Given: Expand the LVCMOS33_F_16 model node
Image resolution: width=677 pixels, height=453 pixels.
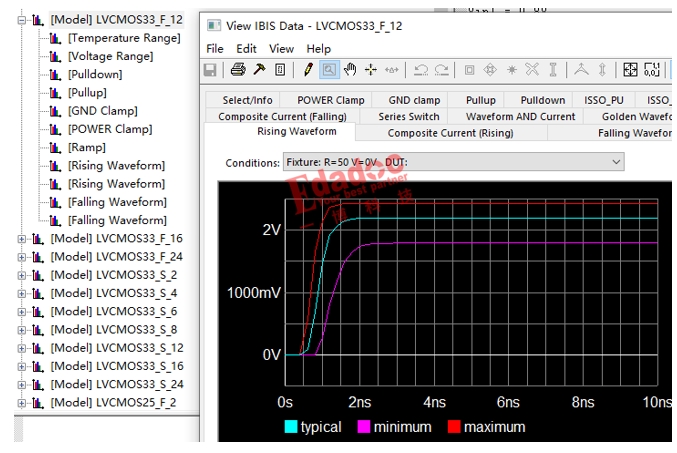Looking at the screenshot, I should click(22, 239).
